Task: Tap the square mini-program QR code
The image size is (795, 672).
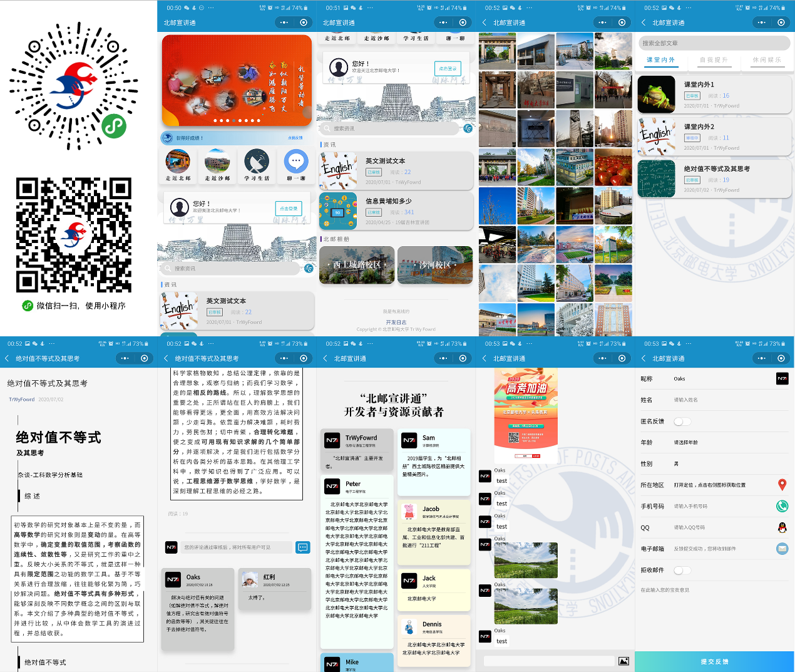Action: [74, 235]
